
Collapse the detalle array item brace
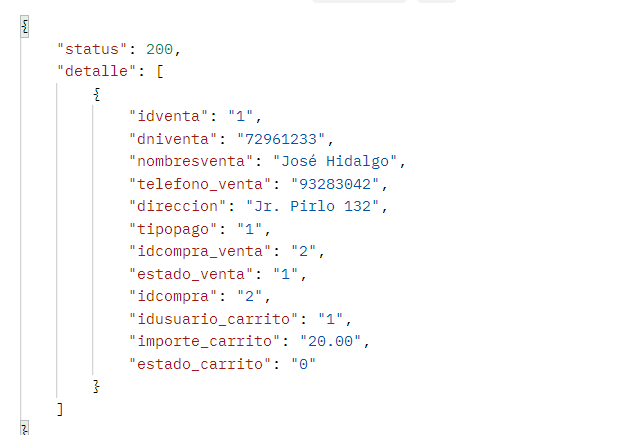96,94
